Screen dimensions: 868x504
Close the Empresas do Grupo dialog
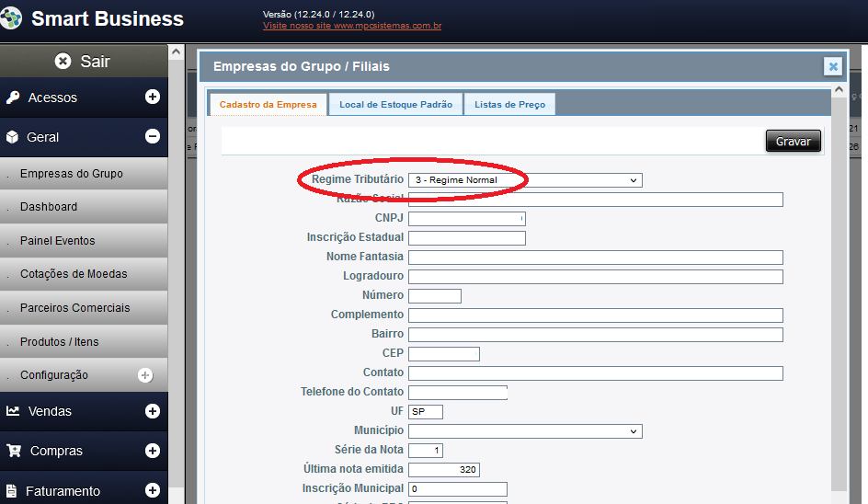coord(832,66)
